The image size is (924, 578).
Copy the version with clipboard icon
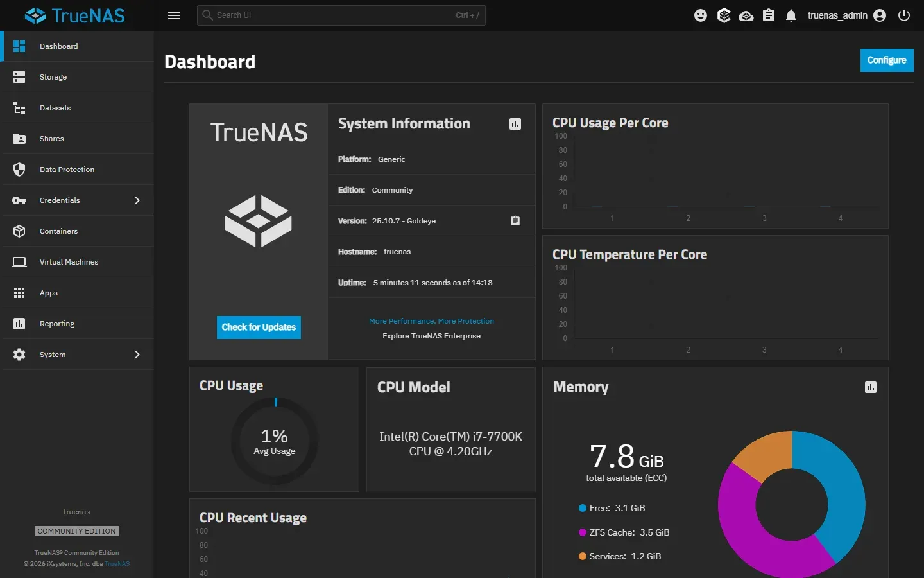pos(515,221)
